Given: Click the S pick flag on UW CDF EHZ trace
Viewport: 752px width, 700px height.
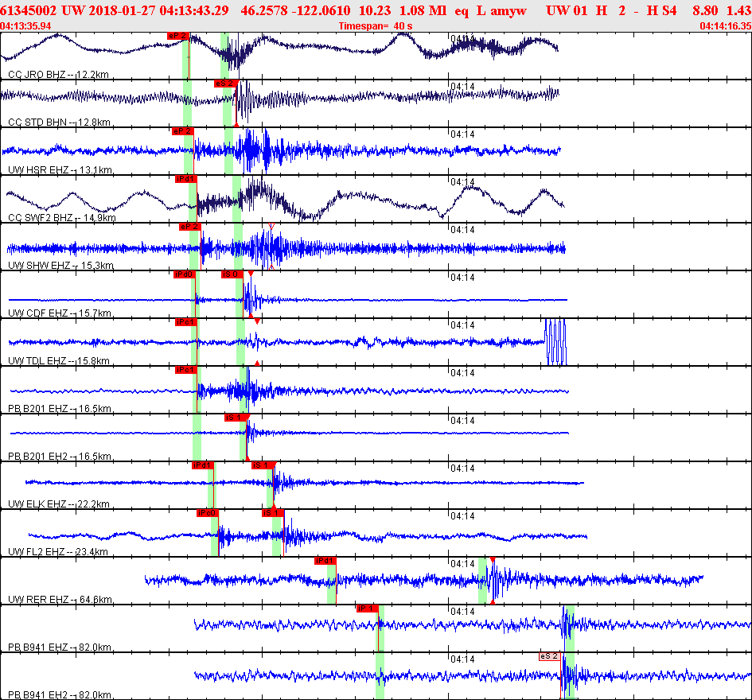Looking at the screenshot, I should coord(231,274).
